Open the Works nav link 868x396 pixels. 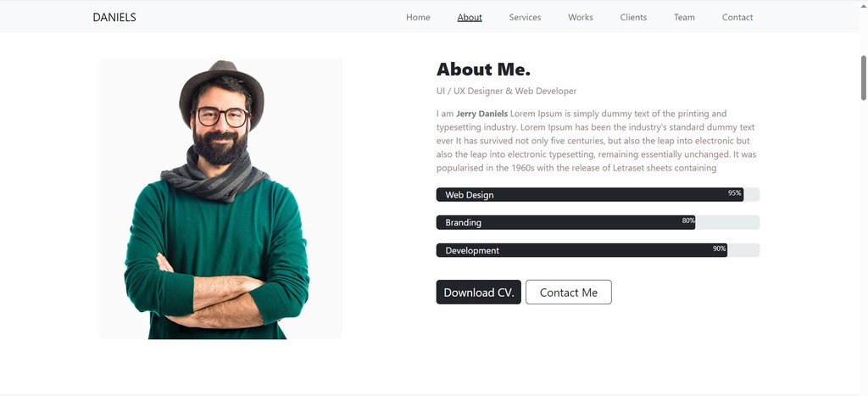click(580, 17)
